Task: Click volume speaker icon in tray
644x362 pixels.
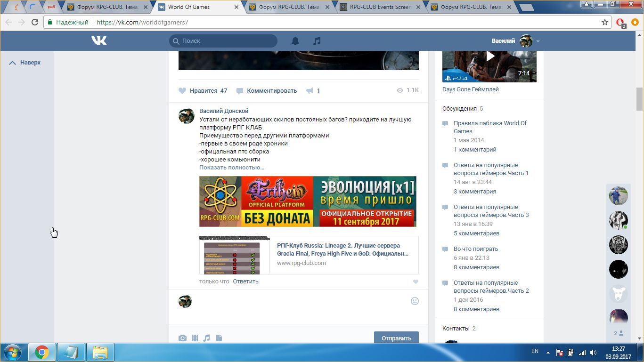Action: point(594,352)
